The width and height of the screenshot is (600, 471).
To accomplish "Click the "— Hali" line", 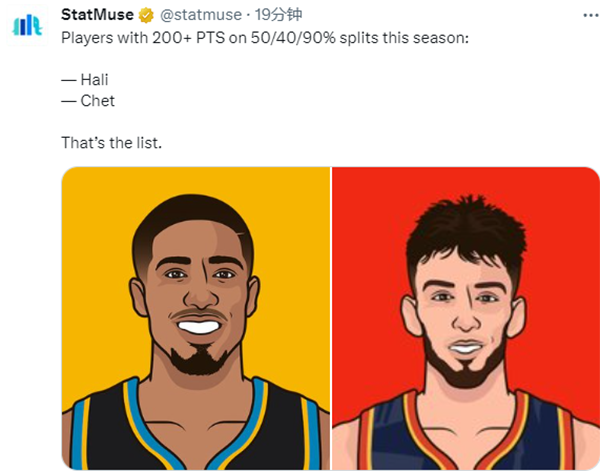I will click(84, 80).
